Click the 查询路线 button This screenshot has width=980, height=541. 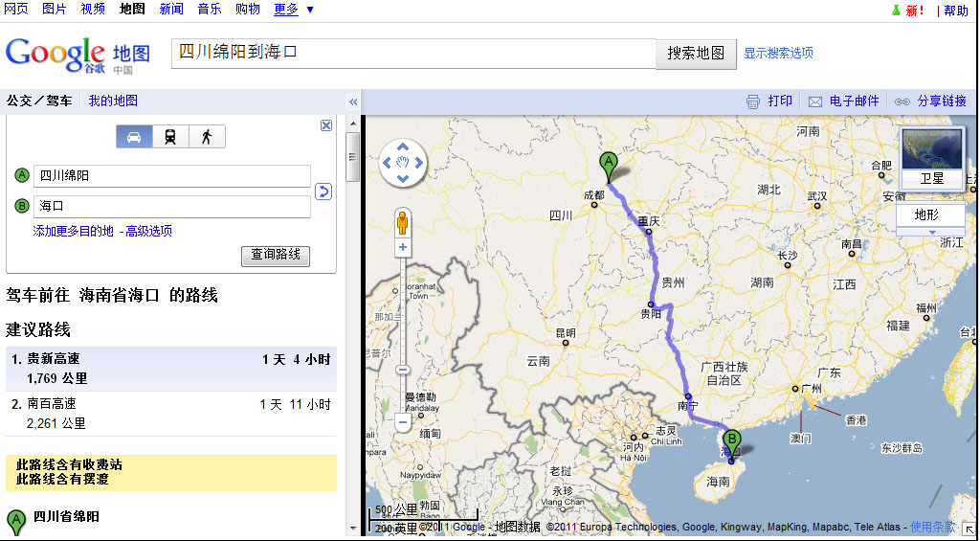pos(276,255)
